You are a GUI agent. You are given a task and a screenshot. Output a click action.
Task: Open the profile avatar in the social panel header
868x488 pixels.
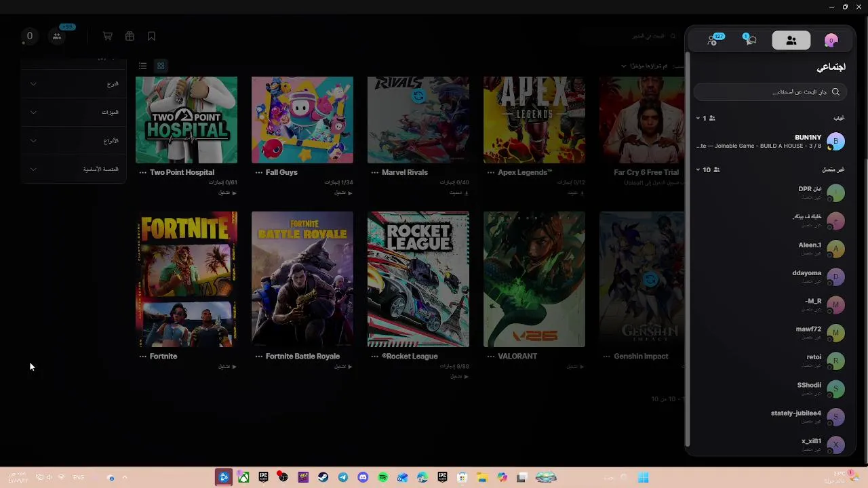click(831, 41)
